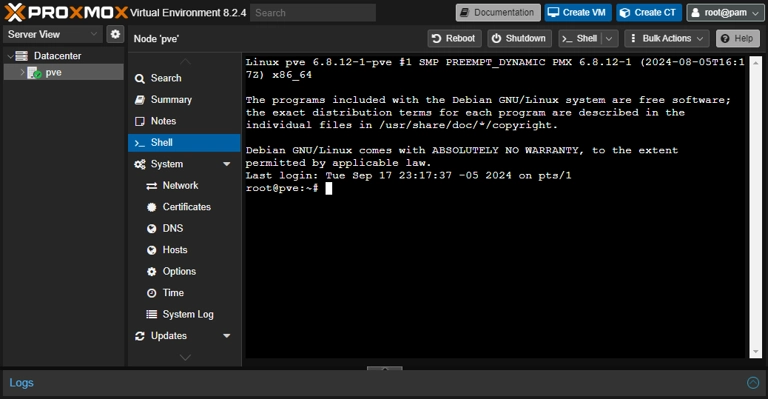Select Notes in the node menu

click(x=184, y=121)
